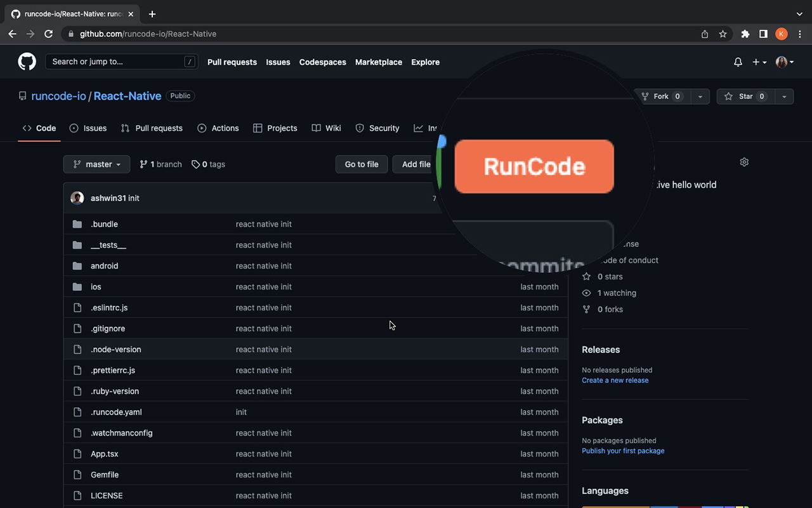Open the About settings gear icon
This screenshot has height=508, width=812.
click(x=744, y=162)
